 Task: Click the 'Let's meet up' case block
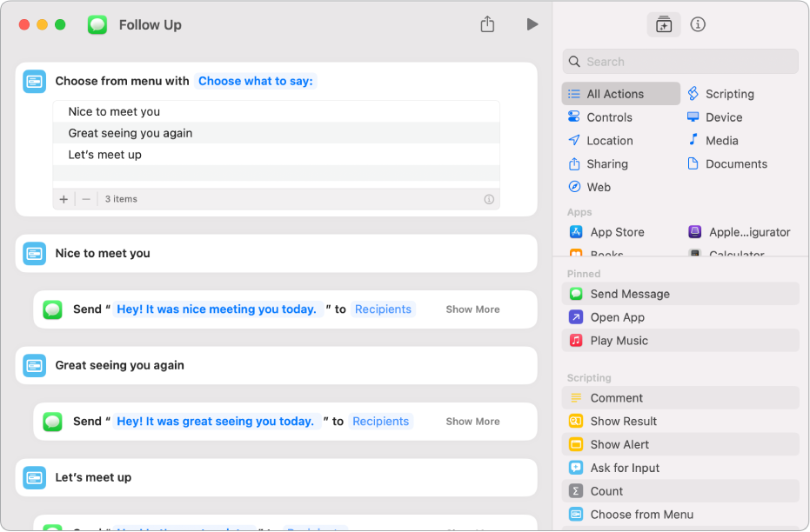tap(277, 478)
